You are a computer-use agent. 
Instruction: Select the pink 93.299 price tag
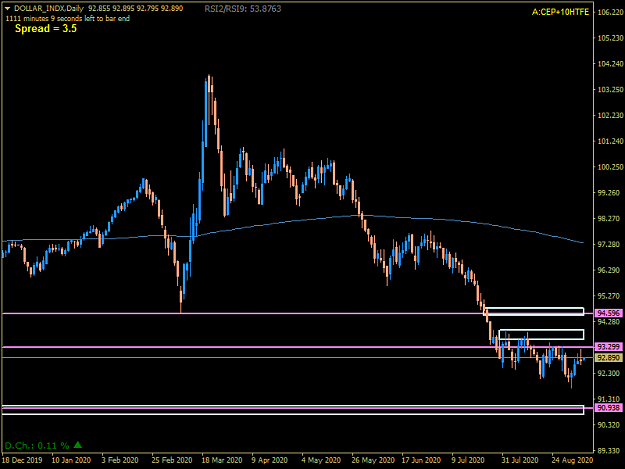coord(609,347)
